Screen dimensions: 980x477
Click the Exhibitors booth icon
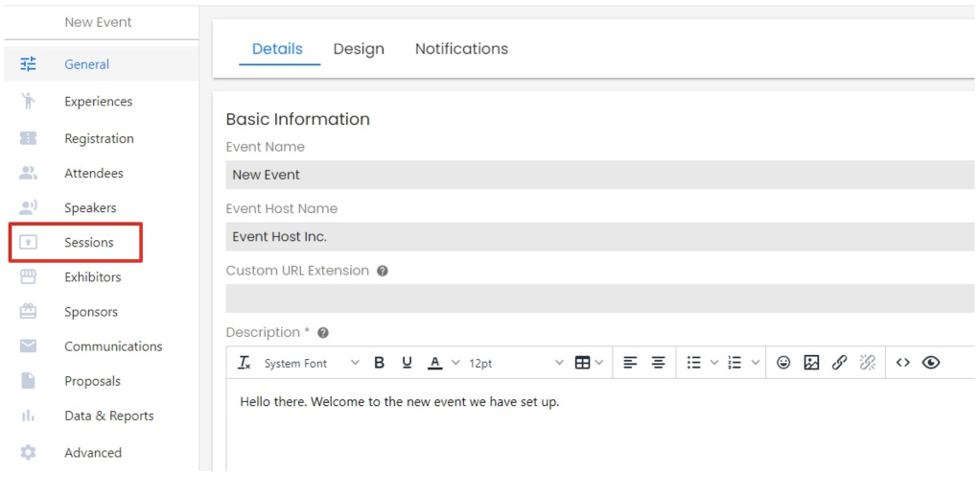(x=28, y=276)
